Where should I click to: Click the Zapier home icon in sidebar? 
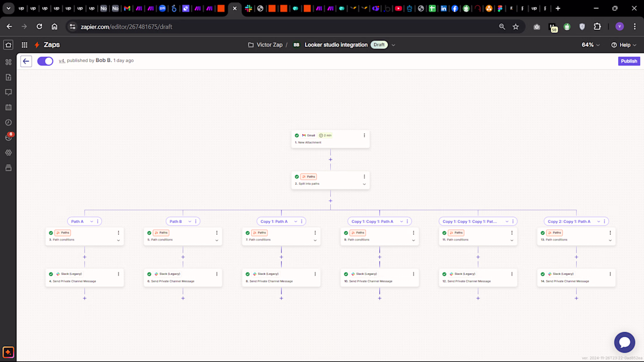point(8,44)
